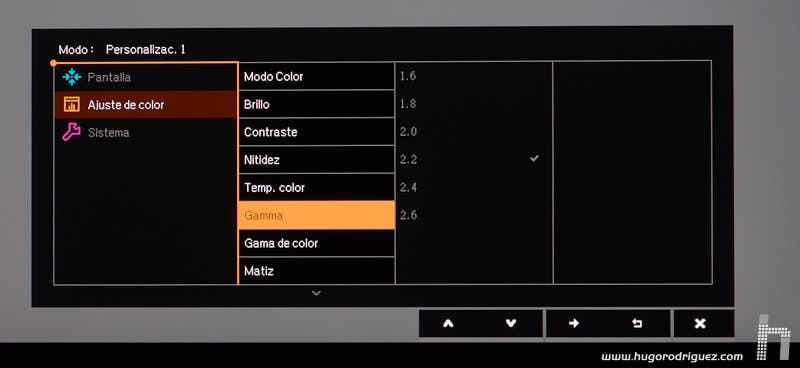Select the Matiz option

316,271
